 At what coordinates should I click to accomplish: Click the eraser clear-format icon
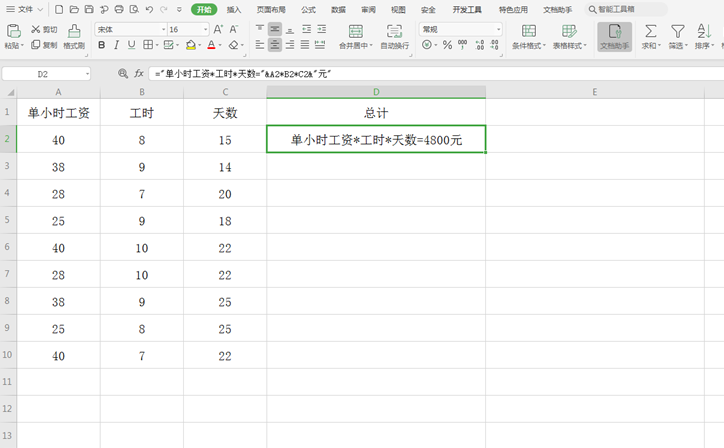234,45
